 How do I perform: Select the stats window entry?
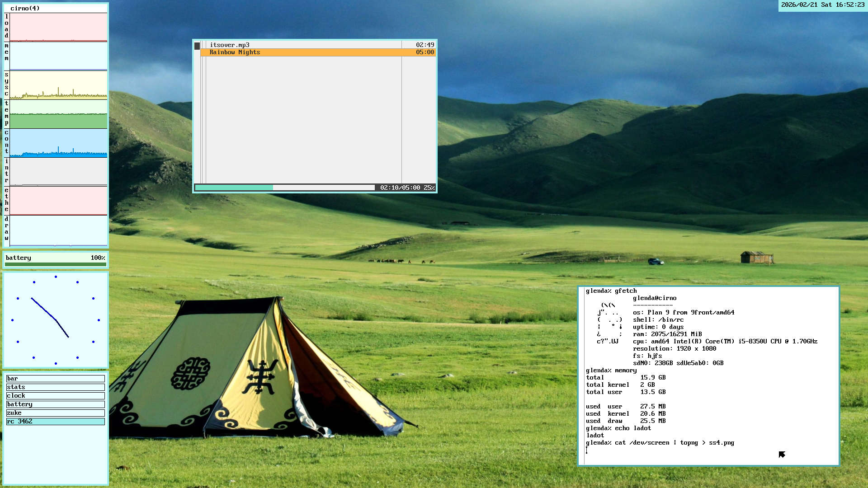55,387
